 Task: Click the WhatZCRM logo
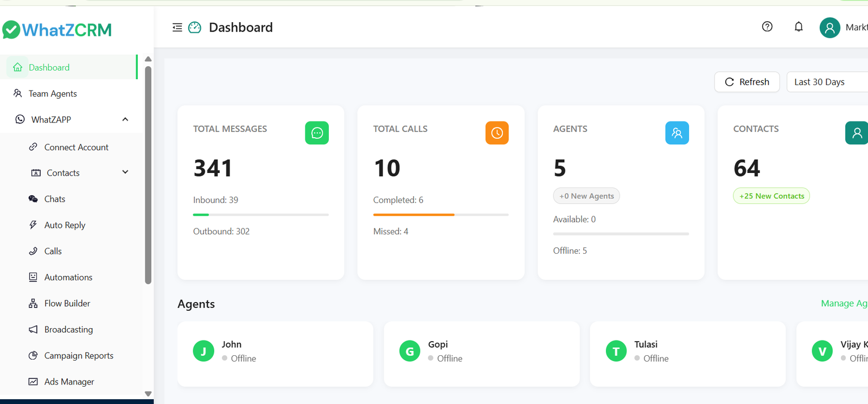click(x=58, y=30)
